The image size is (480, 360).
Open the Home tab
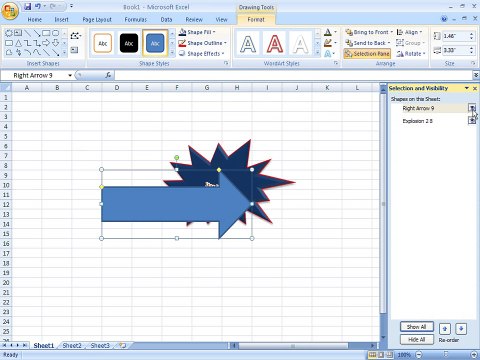(x=34, y=20)
